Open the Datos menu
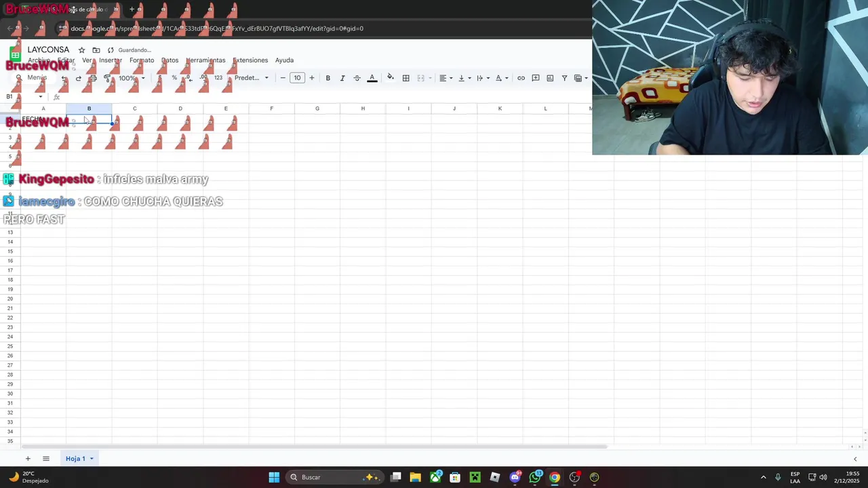The image size is (868, 488). pyautogui.click(x=170, y=60)
